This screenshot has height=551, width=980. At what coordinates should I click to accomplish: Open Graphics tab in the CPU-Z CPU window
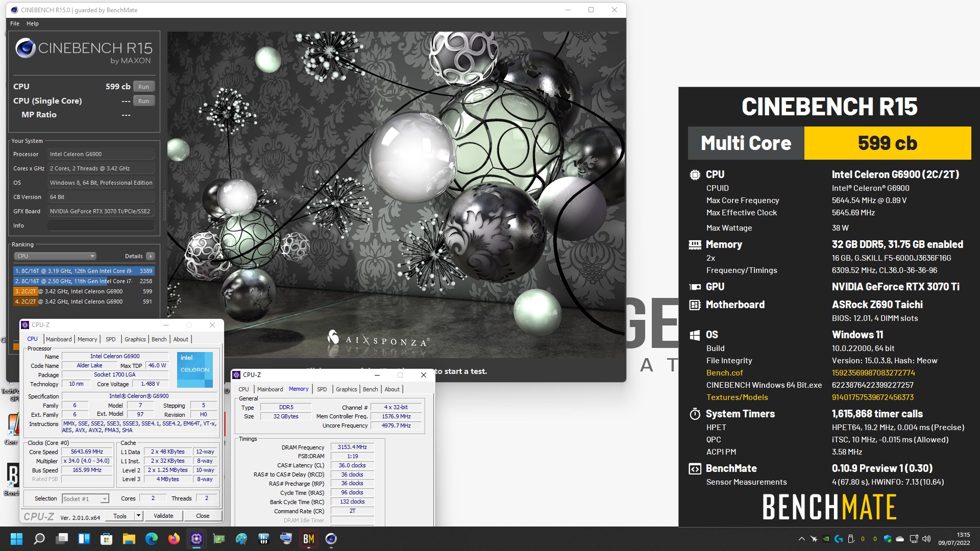click(x=135, y=339)
